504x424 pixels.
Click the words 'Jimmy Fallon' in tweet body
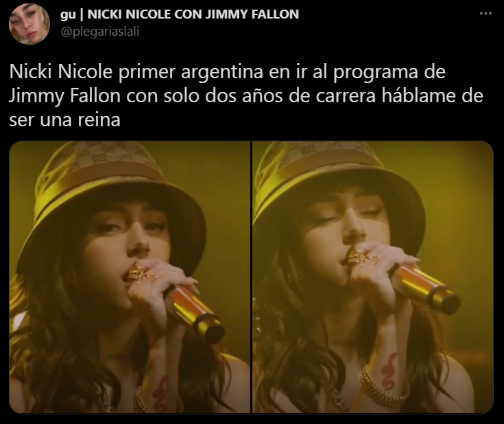coord(64,96)
